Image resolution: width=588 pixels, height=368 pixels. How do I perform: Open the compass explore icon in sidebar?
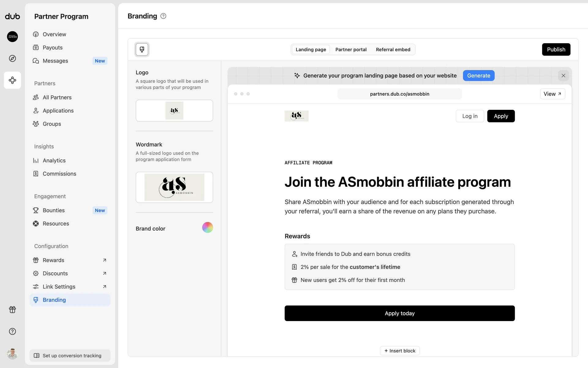click(13, 58)
